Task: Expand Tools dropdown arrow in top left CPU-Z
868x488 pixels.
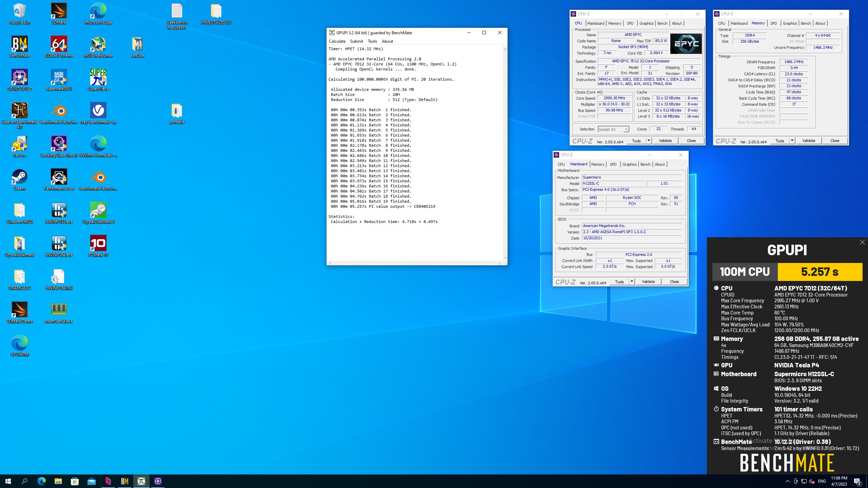Action: 649,140
